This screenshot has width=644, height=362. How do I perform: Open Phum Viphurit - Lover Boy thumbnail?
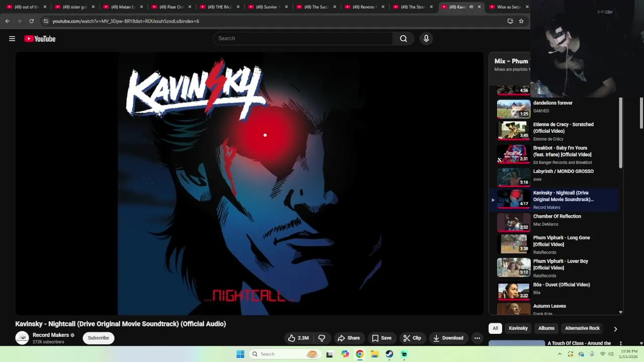[514, 267]
